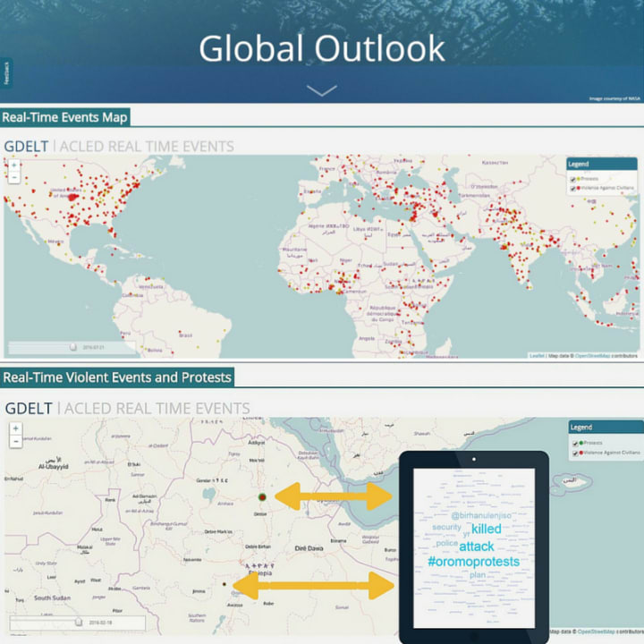Switch to ACLED Real Time Events on Ethiopia map
This screenshot has width=644, height=644.
tap(157, 408)
